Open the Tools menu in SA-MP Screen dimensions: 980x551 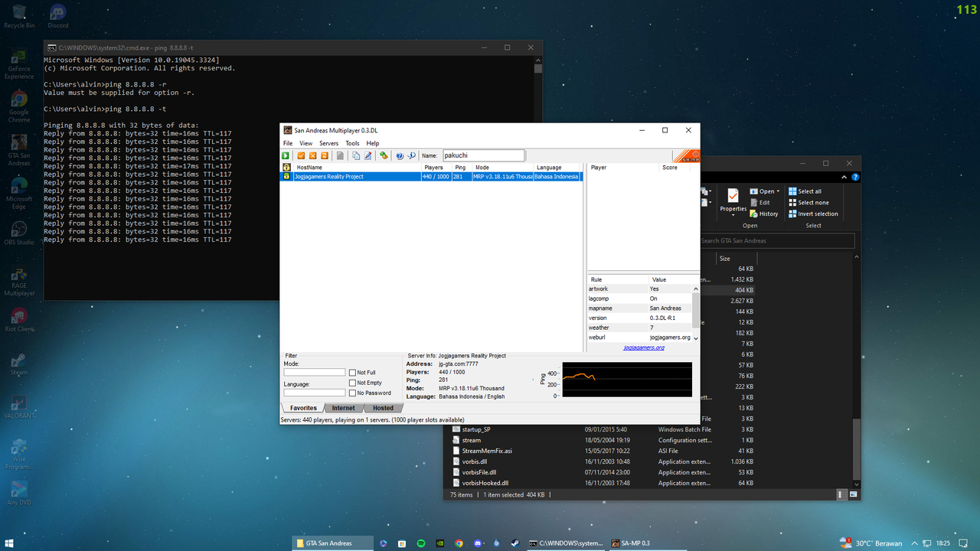click(x=352, y=143)
